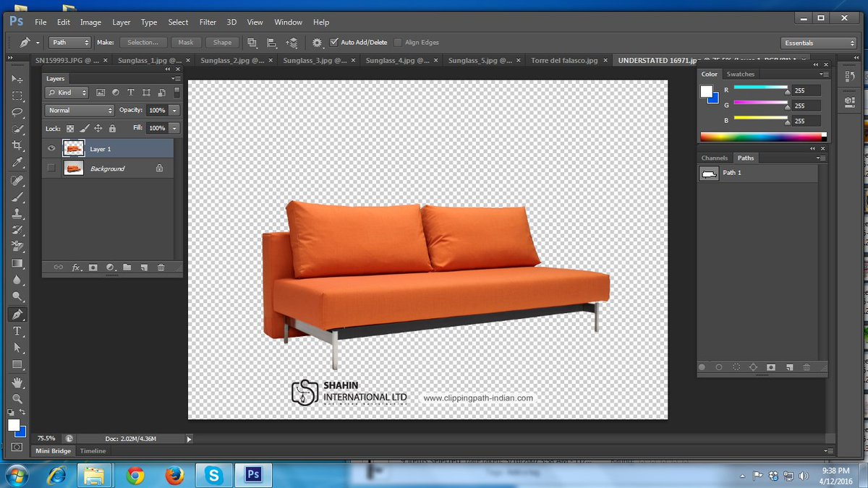Image resolution: width=868 pixels, height=488 pixels.
Task: Select the Clone Stamp tool
Action: click(x=17, y=213)
